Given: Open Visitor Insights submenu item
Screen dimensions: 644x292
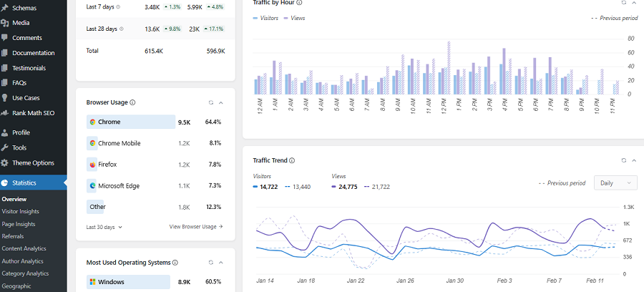Looking at the screenshot, I should (x=21, y=211).
